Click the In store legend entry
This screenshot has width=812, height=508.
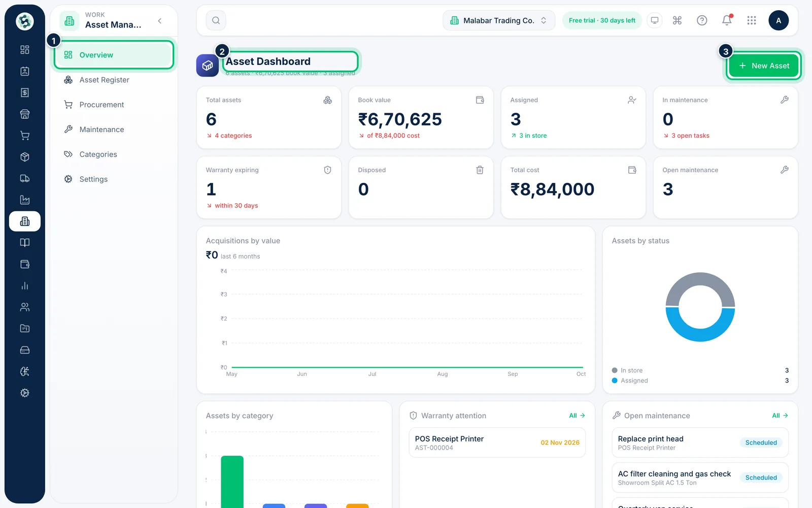coord(627,370)
